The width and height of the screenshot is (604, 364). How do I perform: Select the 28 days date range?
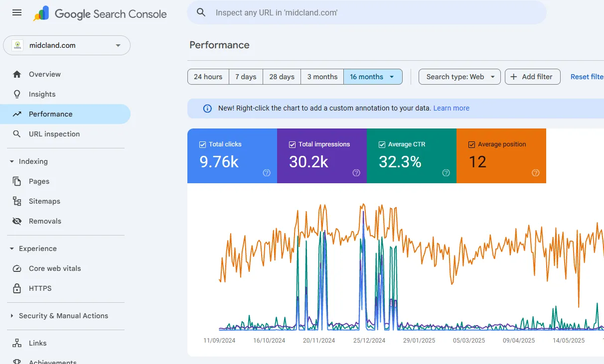(x=282, y=77)
